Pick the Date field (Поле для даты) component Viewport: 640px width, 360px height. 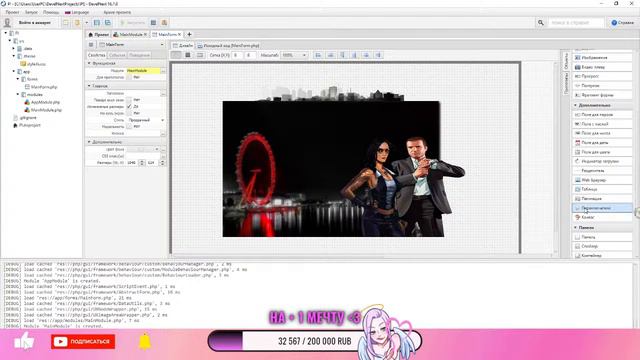click(x=602, y=143)
